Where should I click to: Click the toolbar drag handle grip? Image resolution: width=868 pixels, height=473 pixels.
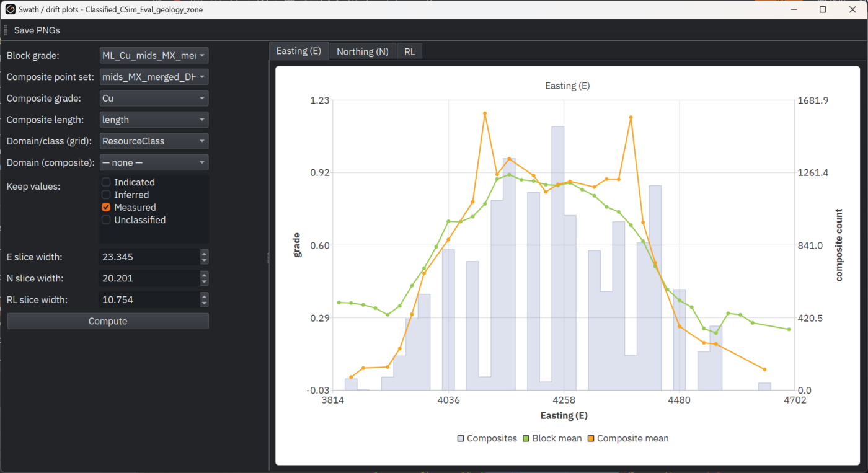click(x=6, y=30)
